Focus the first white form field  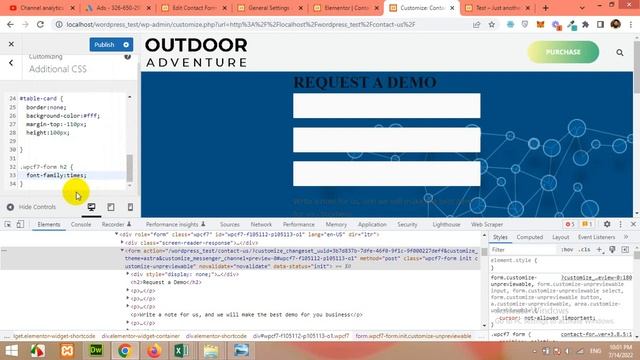(387, 106)
